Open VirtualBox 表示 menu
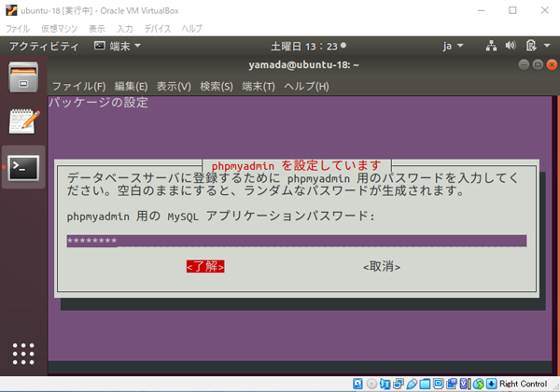This screenshot has height=392, width=560. click(97, 29)
